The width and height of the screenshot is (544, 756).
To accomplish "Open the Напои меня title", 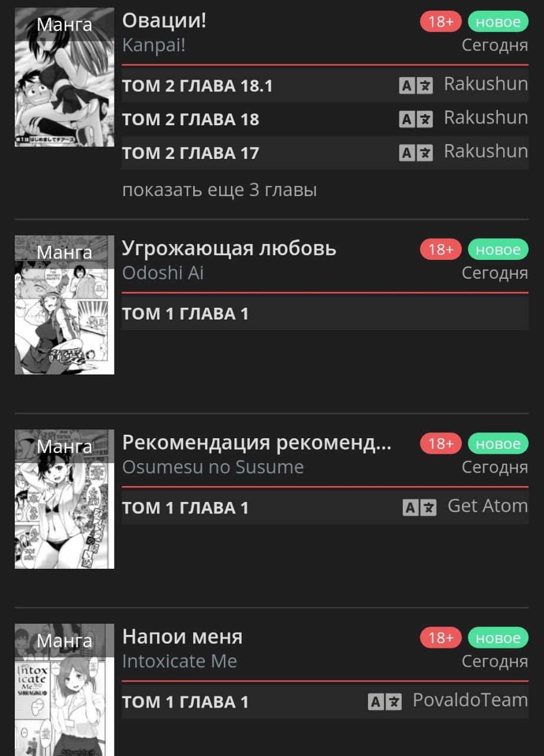I will click(183, 637).
